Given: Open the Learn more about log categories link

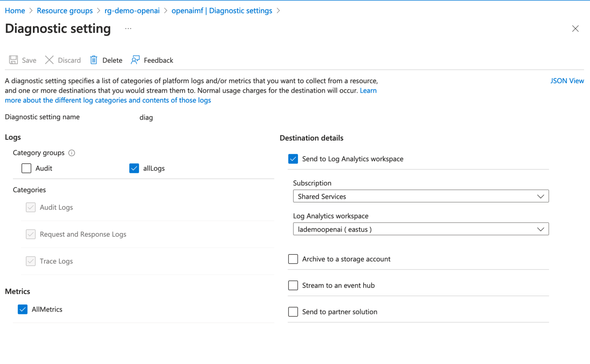Looking at the screenshot, I should pyautogui.click(x=108, y=100).
